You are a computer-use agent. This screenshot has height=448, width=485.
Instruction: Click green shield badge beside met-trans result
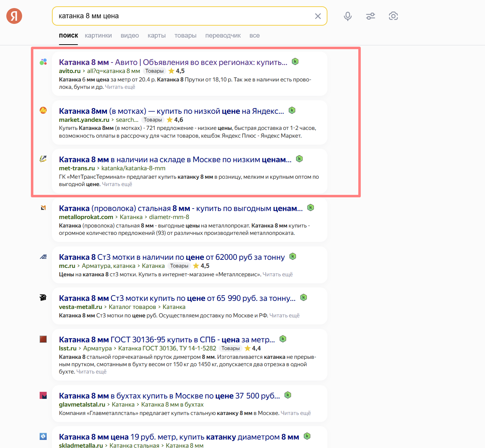pyautogui.click(x=299, y=159)
